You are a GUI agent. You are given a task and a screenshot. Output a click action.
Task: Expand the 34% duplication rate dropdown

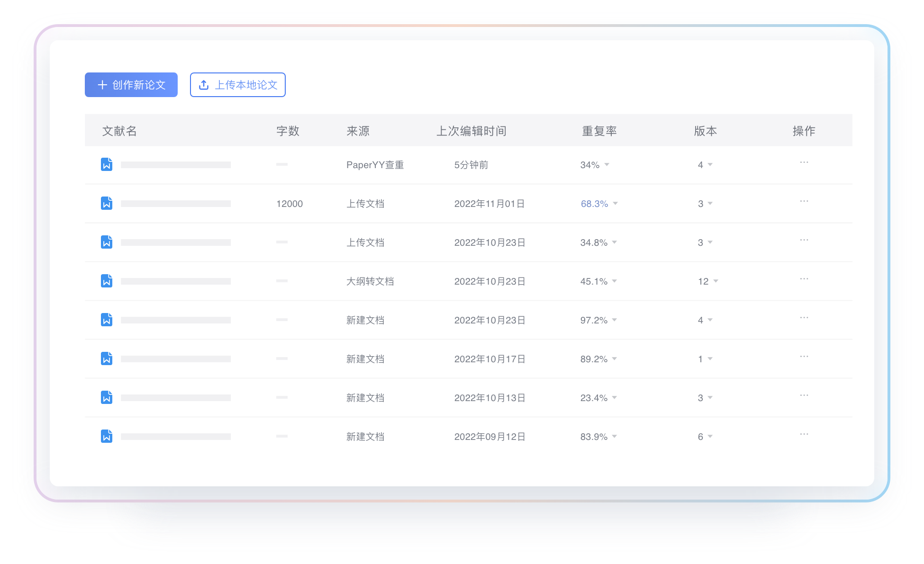click(x=607, y=165)
